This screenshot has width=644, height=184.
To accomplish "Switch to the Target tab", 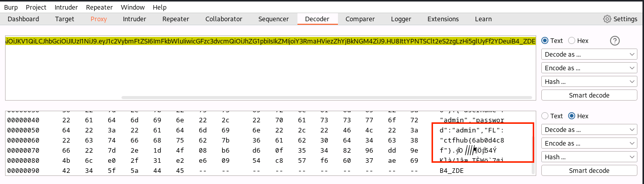I will pos(65,19).
